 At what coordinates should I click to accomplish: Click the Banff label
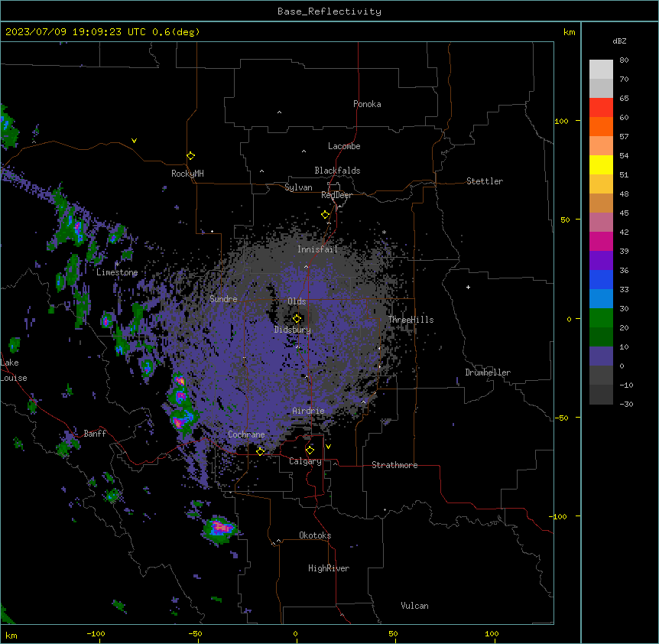pyautogui.click(x=95, y=434)
